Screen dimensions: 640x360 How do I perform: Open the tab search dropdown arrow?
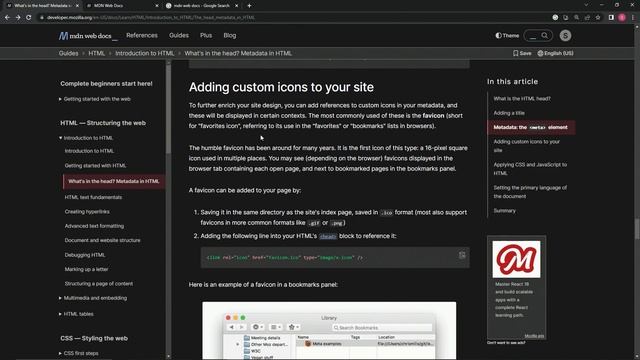[x=586, y=5]
